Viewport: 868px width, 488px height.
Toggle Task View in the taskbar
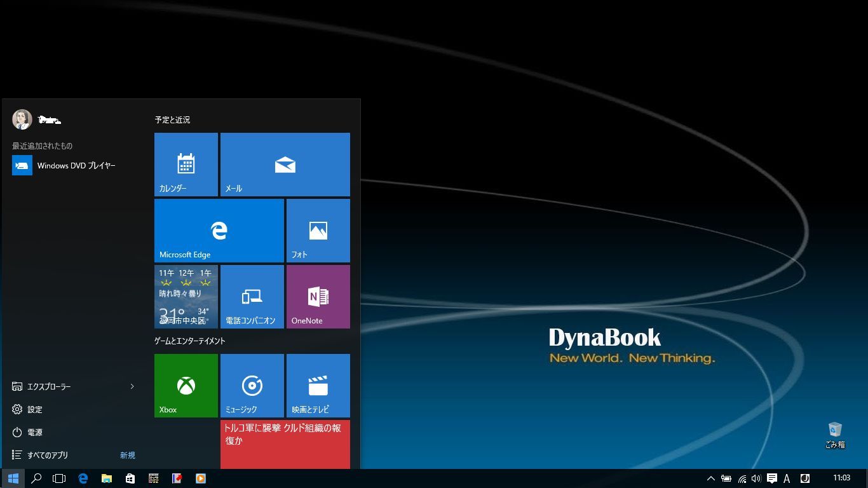pyautogui.click(x=59, y=478)
